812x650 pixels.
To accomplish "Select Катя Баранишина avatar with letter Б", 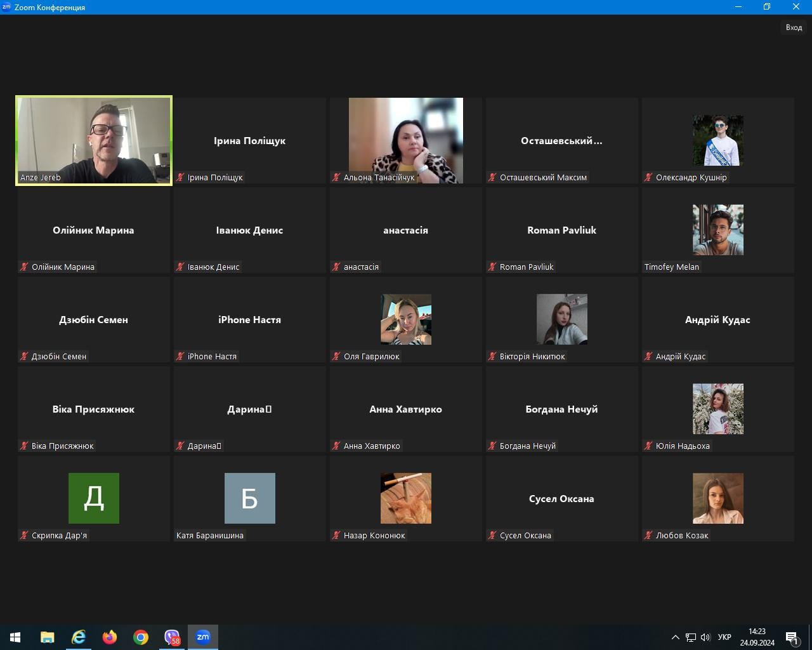I will pos(249,498).
